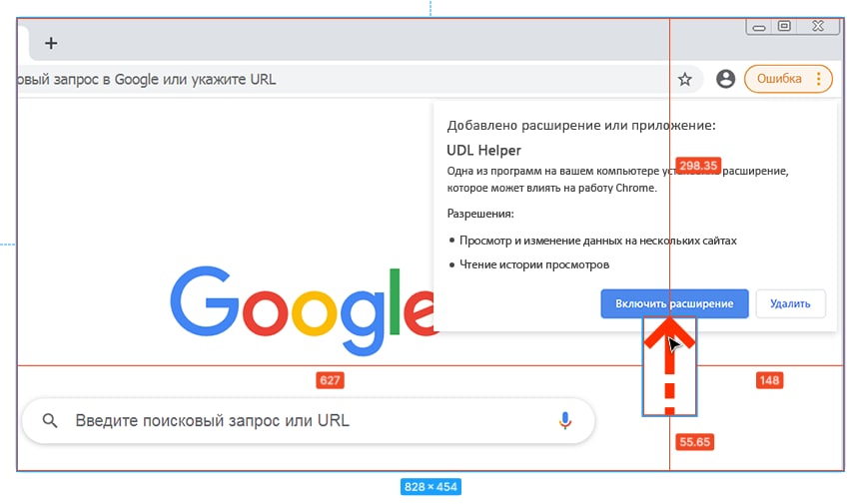Minimize the browser window
Screen dimensions: 864x504
(759, 27)
